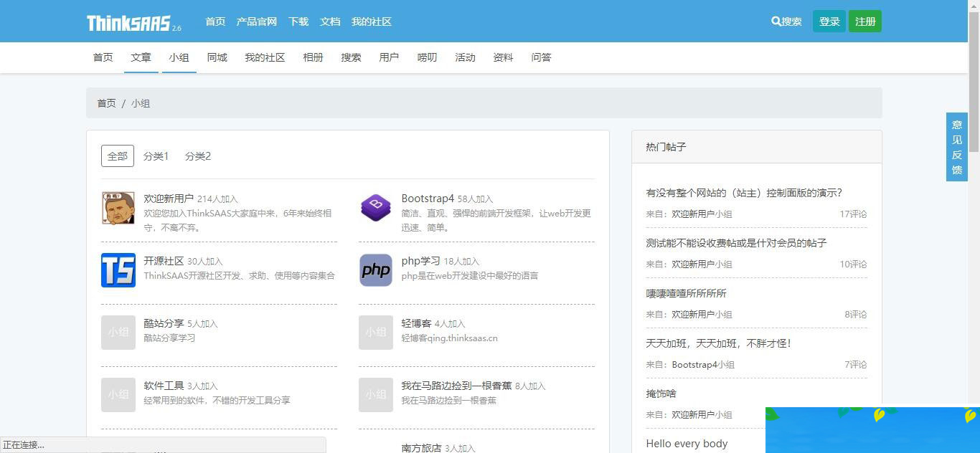Click the green 注册 button
This screenshot has height=453, width=980.
click(864, 21)
